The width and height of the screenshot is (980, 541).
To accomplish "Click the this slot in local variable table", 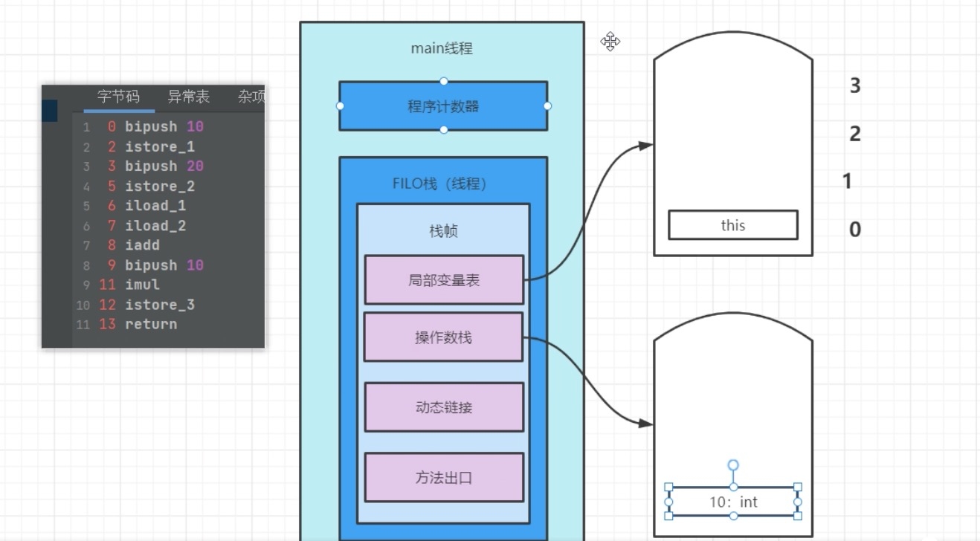I will coord(733,225).
